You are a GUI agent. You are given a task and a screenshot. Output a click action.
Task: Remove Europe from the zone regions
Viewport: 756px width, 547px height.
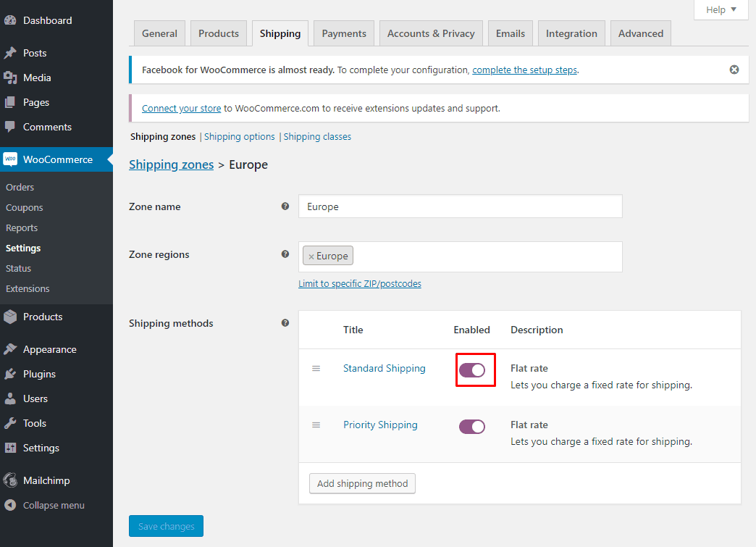[x=311, y=255]
